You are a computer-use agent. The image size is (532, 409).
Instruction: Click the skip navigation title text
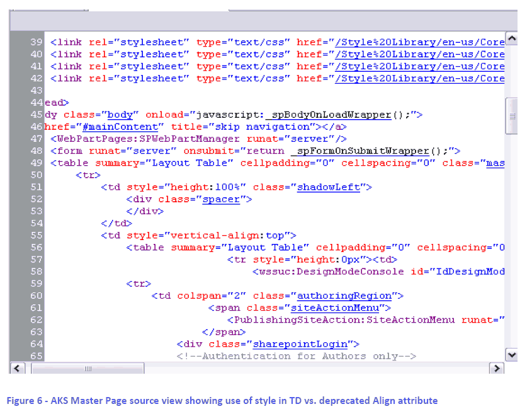(x=262, y=127)
